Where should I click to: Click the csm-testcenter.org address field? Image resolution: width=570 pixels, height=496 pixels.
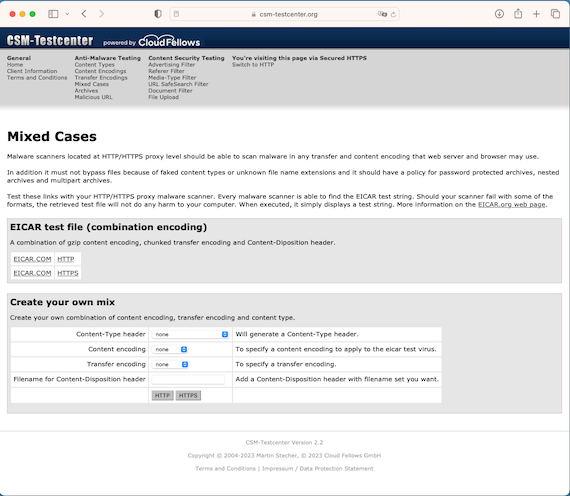[x=284, y=14]
